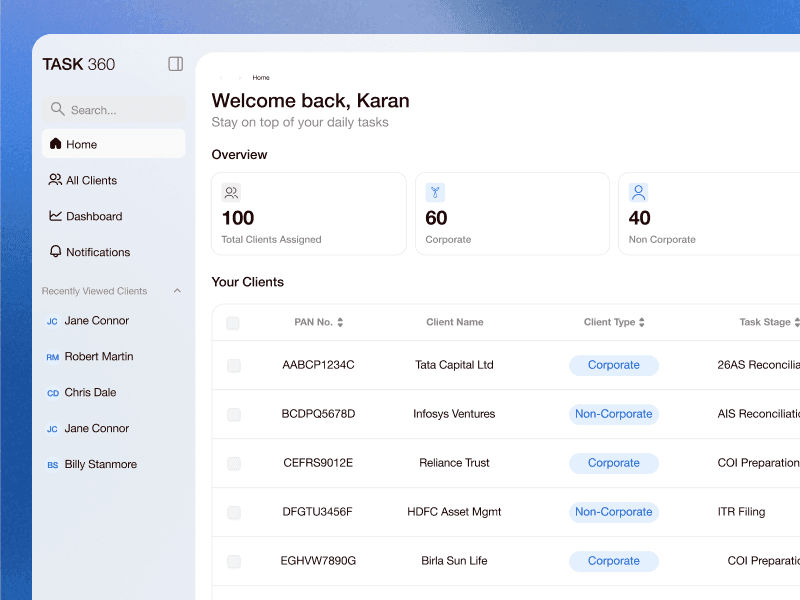
Task: Open Billy Stanmore from recent clients
Action: 101,464
